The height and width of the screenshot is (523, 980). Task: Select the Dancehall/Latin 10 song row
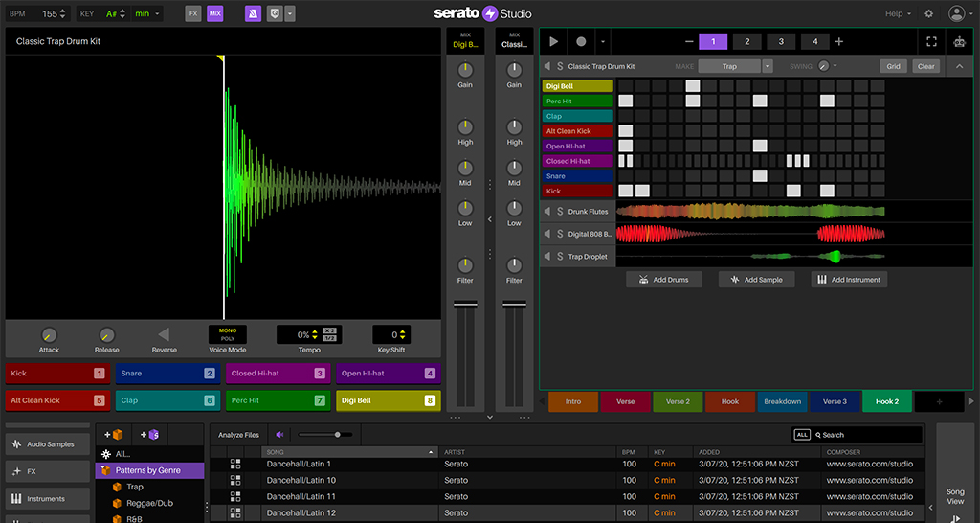(x=567, y=481)
